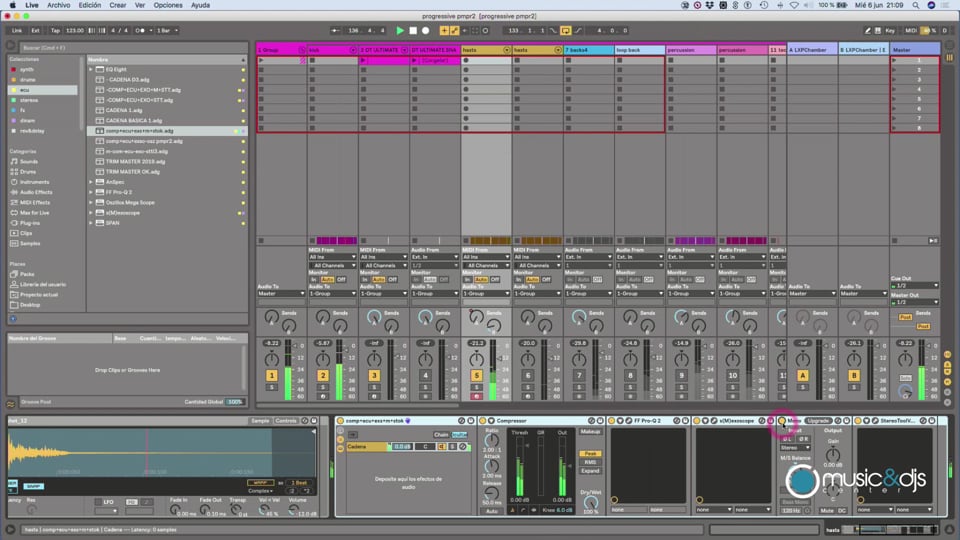The height and width of the screenshot is (540, 960).
Task: Open the Packs place
Action: pos(27,274)
